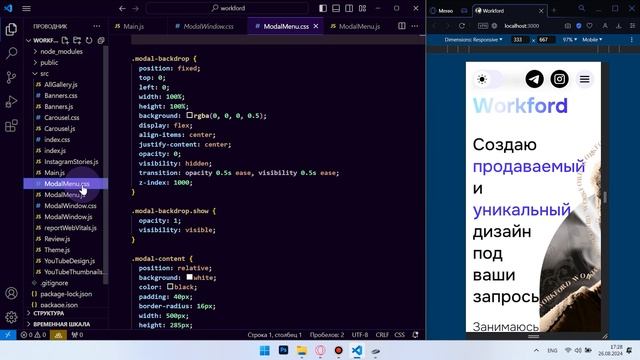Click the notifications bell in status bar
The height and width of the screenshot is (360, 640).
tap(416, 335)
